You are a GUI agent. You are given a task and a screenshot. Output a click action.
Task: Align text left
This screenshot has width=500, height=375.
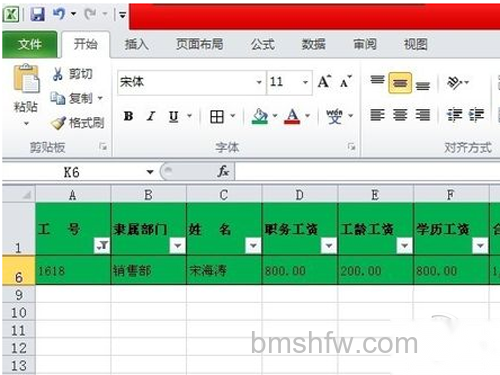click(x=377, y=115)
